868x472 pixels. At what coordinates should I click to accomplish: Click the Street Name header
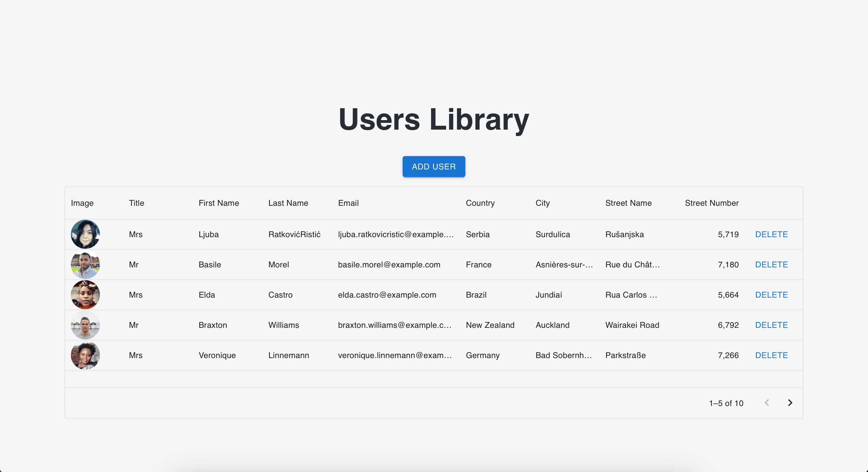tap(628, 203)
